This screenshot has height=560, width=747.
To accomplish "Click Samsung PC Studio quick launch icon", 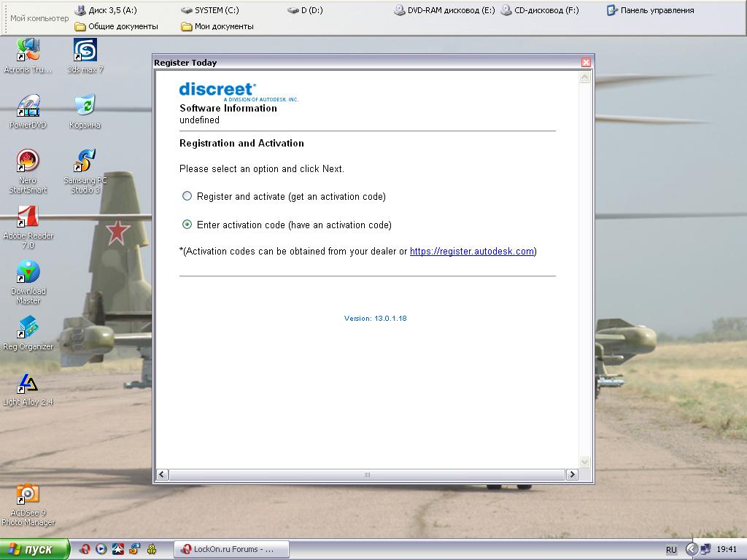I will 134,549.
